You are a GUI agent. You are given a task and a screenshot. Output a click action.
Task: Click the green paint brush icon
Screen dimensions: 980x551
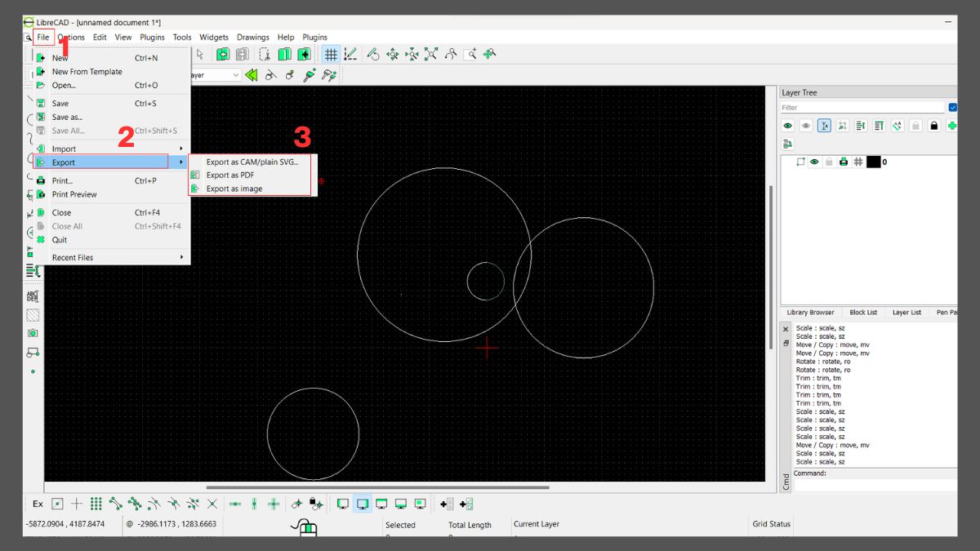pos(310,75)
